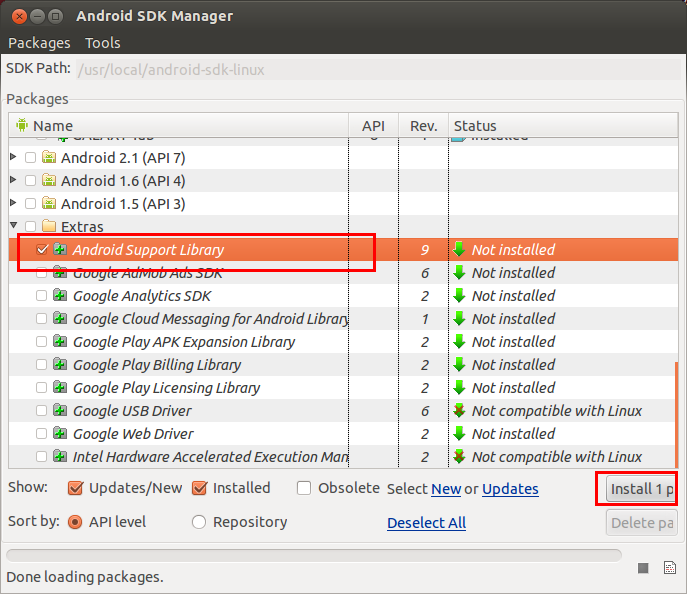Check the Extras folder checkbox
This screenshot has width=687, height=594.
click(x=30, y=226)
